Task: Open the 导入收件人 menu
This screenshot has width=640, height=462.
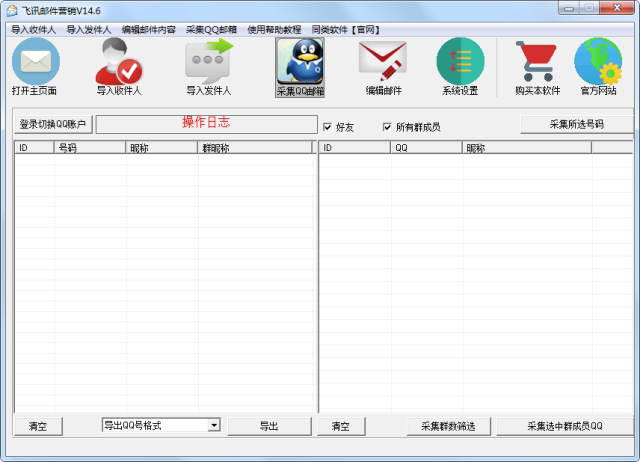Action: tap(33, 30)
